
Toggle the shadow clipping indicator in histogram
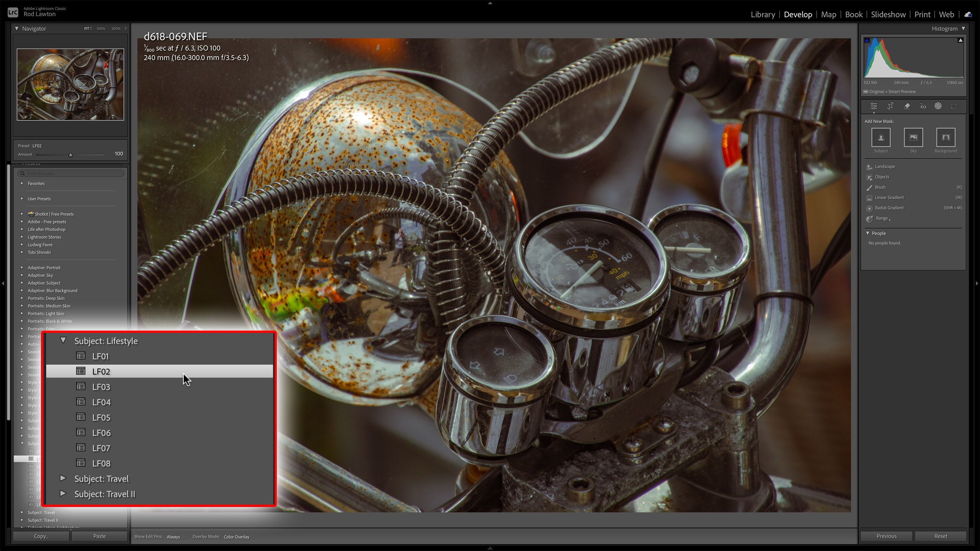coord(867,40)
